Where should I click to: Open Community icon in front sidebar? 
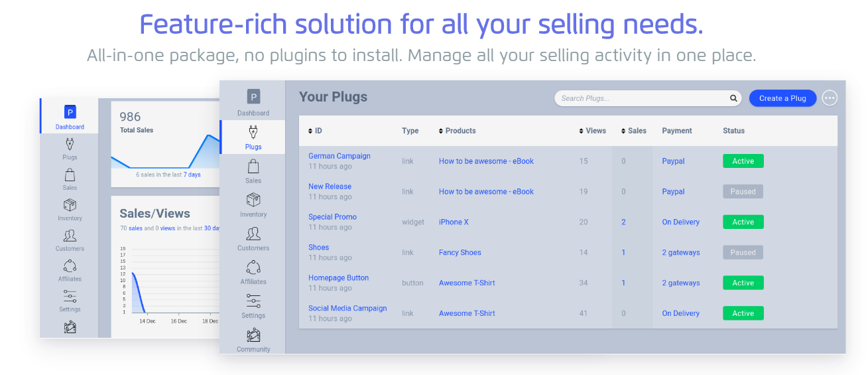pos(253,335)
